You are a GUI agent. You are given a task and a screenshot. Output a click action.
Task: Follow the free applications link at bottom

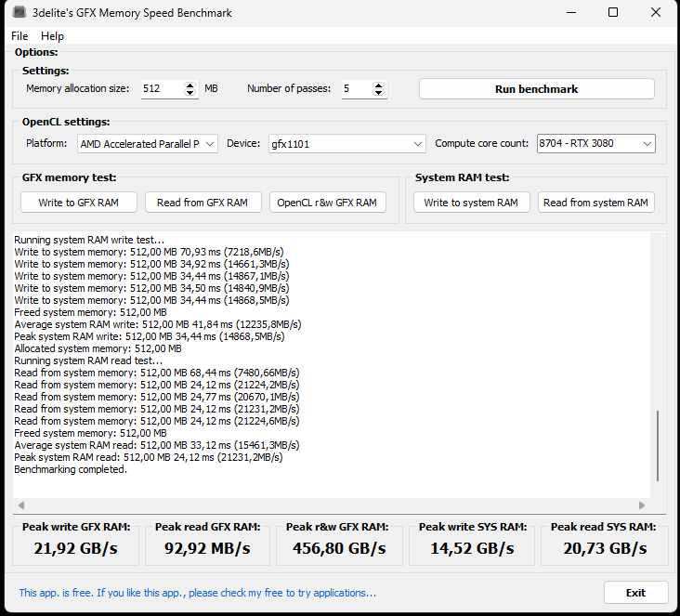click(197, 593)
